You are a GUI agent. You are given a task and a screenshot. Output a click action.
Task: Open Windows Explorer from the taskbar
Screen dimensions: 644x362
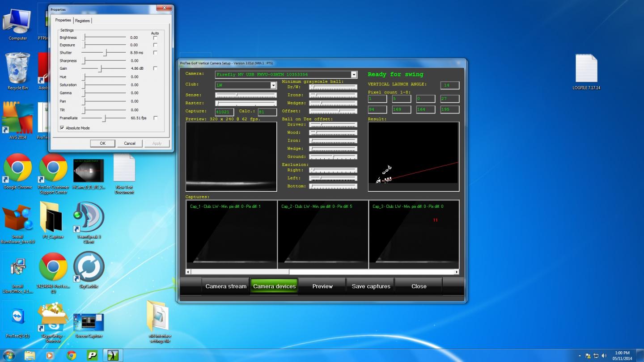point(30,356)
